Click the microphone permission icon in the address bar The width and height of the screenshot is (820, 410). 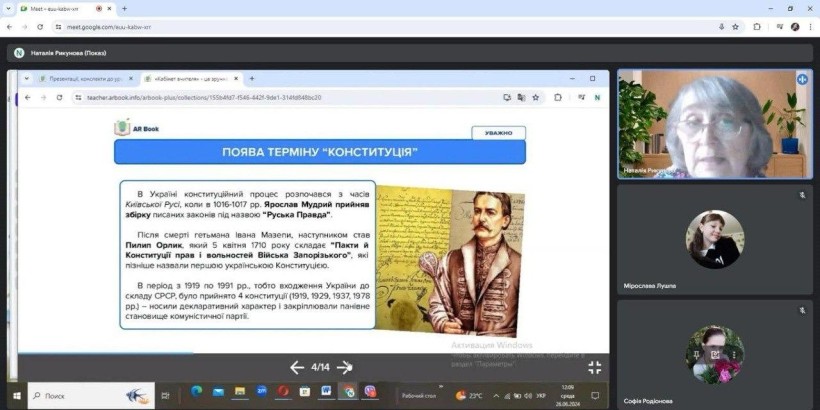pos(722,27)
